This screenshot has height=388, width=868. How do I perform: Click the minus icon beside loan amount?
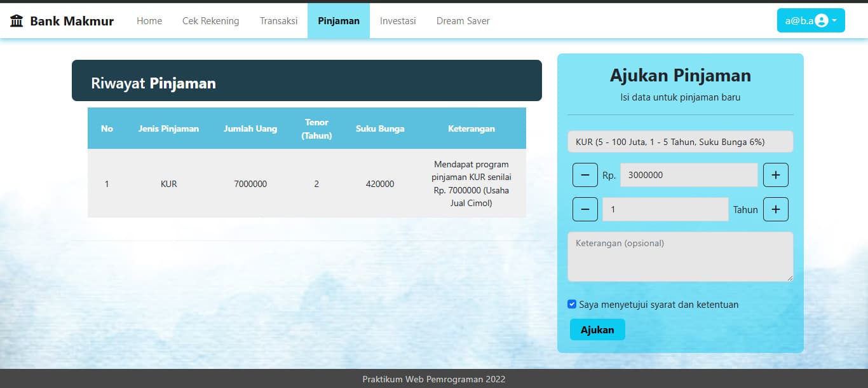pyautogui.click(x=585, y=174)
